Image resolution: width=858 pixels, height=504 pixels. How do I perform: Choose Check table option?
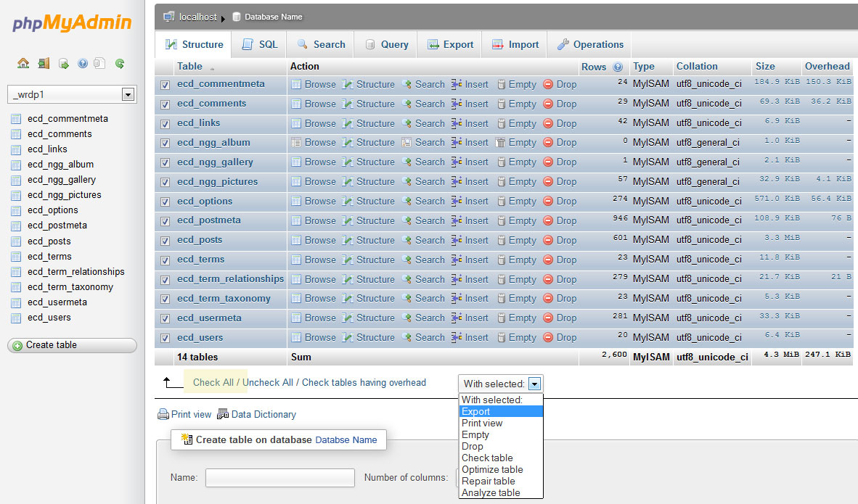(501, 458)
